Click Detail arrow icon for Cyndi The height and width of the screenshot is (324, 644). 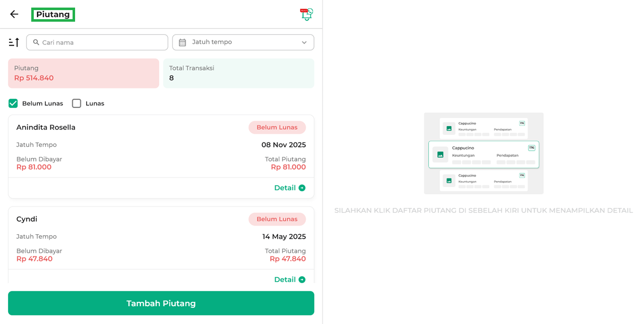302,280
